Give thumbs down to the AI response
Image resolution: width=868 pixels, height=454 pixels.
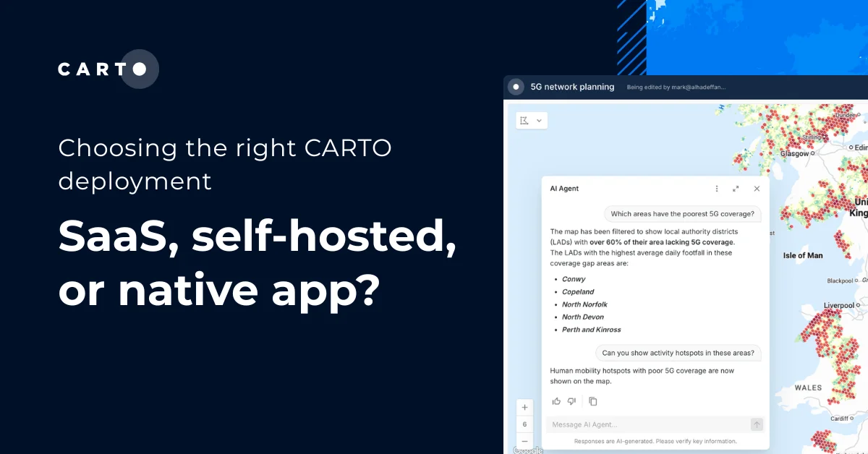pyautogui.click(x=571, y=401)
